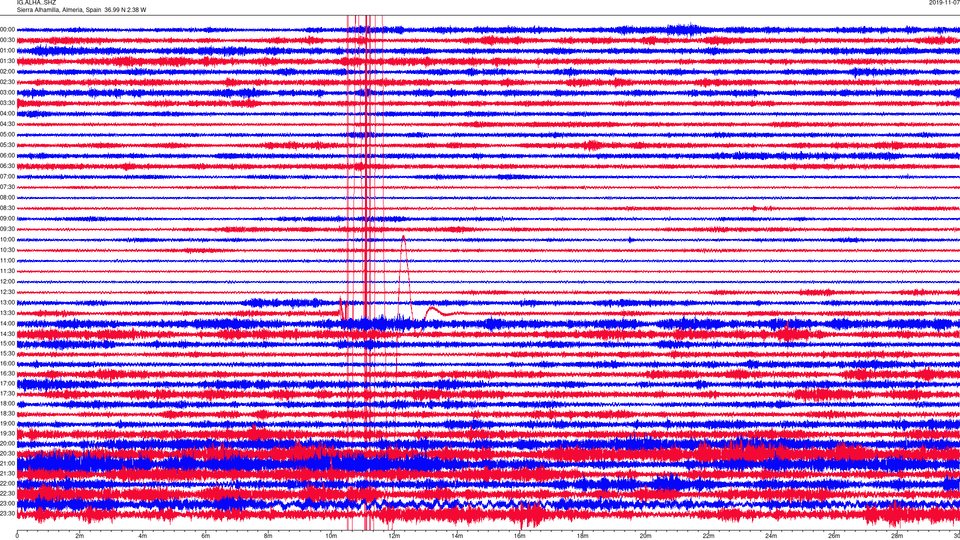Click the 18m tick on the time axis
The image size is (960, 540).
tap(582, 536)
